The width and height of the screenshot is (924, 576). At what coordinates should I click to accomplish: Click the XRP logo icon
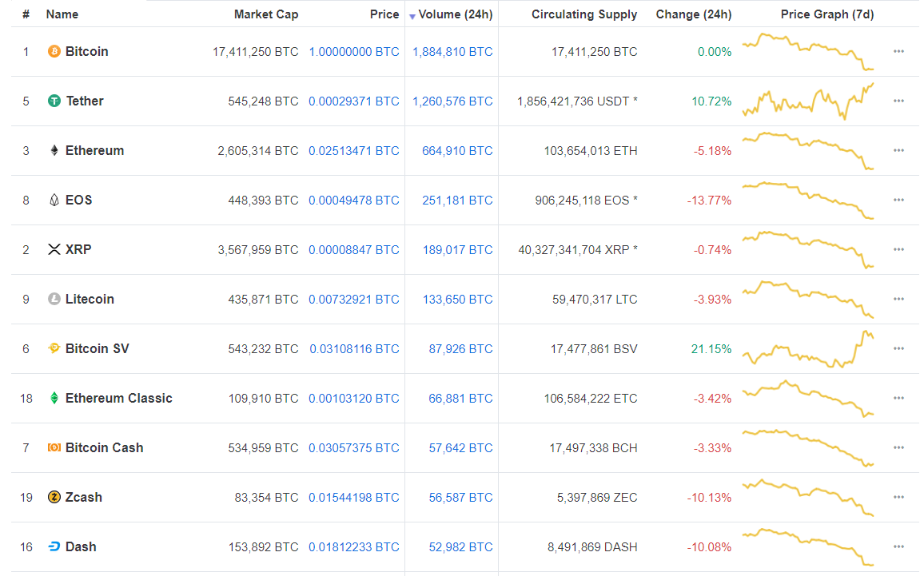point(54,250)
